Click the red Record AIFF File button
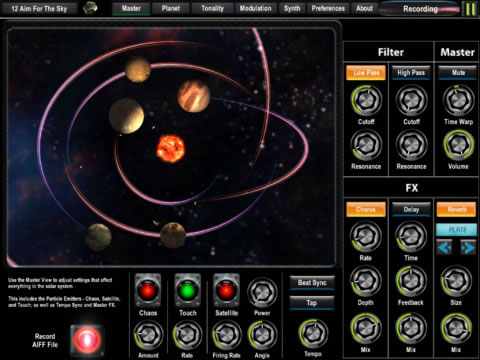This screenshot has height=360, width=480. click(87, 340)
